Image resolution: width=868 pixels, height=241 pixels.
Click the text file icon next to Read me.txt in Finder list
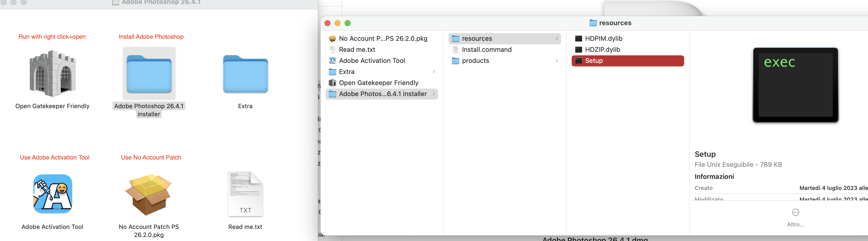[x=332, y=50]
